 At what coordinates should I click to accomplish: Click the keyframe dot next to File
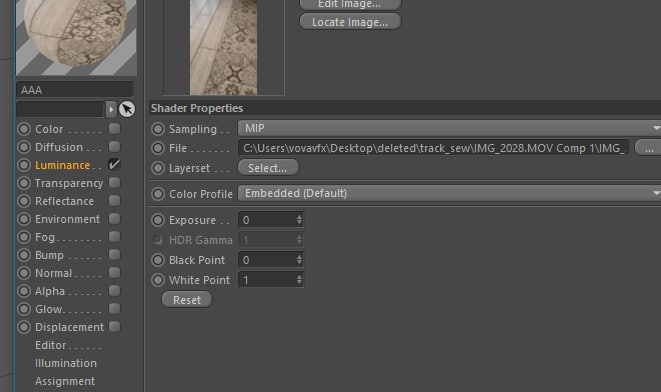pos(158,148)
